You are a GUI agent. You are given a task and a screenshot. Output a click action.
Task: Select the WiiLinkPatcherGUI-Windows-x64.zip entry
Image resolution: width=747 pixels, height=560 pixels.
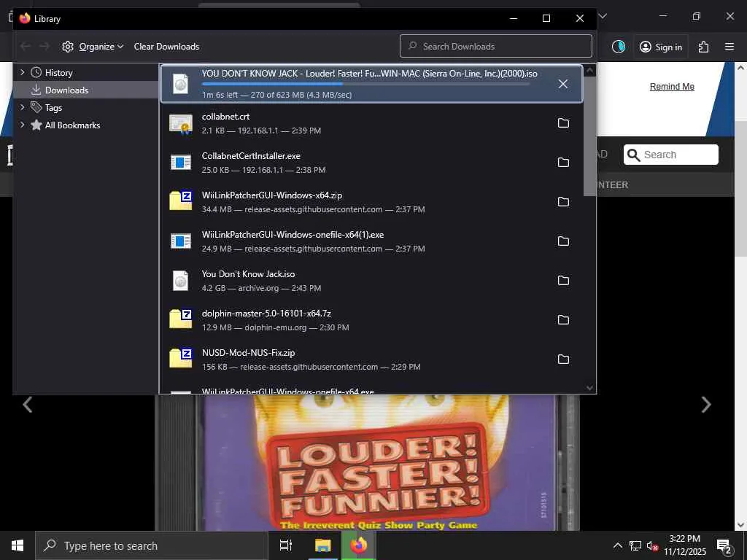371,202
